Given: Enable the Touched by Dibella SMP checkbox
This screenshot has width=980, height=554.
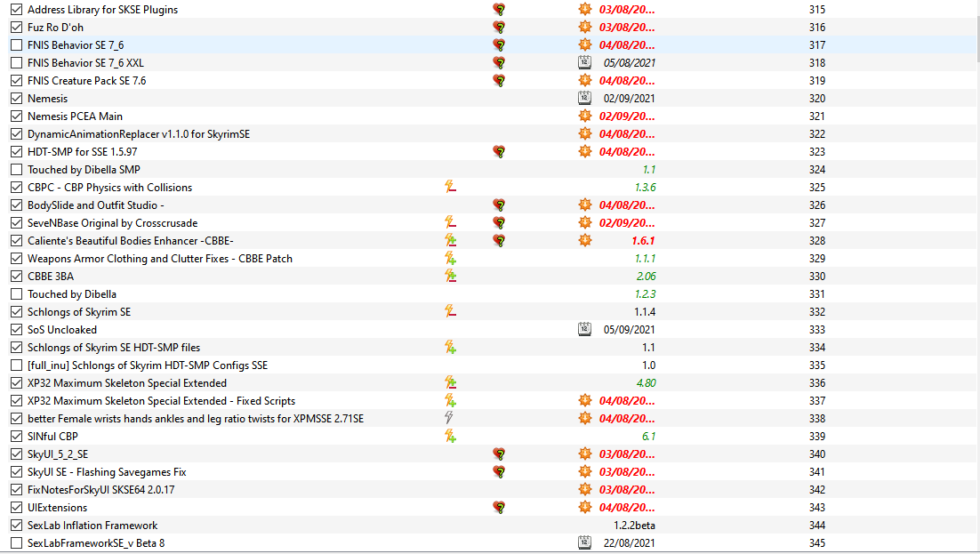Looking at the screenshot, I should tap(17, 170).
